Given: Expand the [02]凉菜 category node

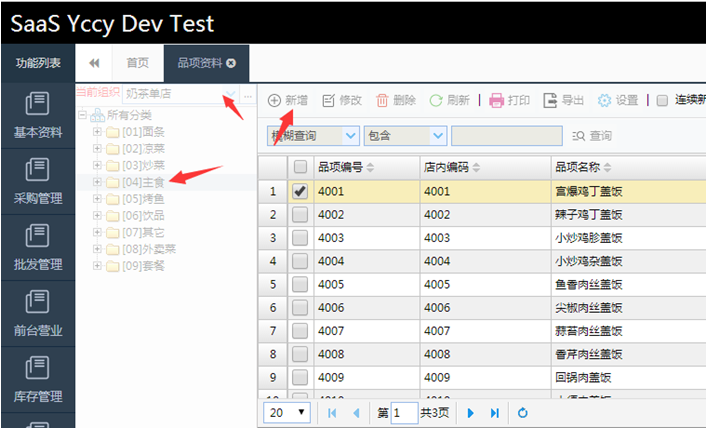Looking at the screenshot, I should pyautogui.click(x=97, y=148).
